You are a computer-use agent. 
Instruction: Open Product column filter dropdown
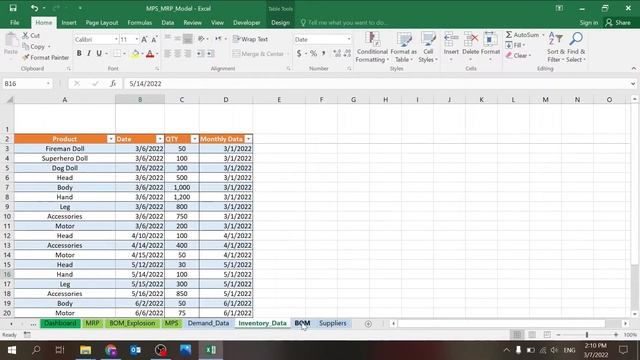click(x=111, y=139)
